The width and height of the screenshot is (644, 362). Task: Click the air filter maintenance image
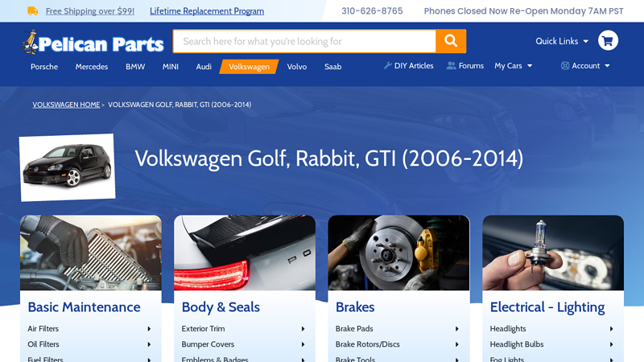tap(91, 253)
